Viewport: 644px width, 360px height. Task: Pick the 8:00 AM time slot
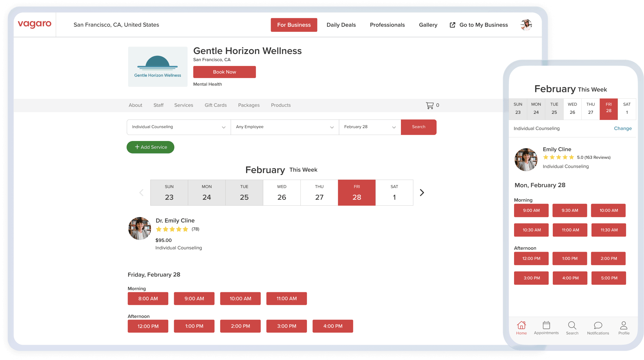[x=148, y=298]
